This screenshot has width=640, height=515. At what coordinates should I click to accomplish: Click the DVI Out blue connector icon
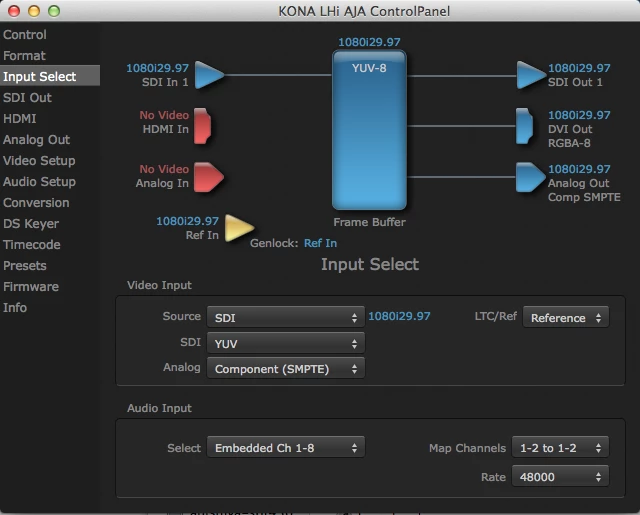524,126
